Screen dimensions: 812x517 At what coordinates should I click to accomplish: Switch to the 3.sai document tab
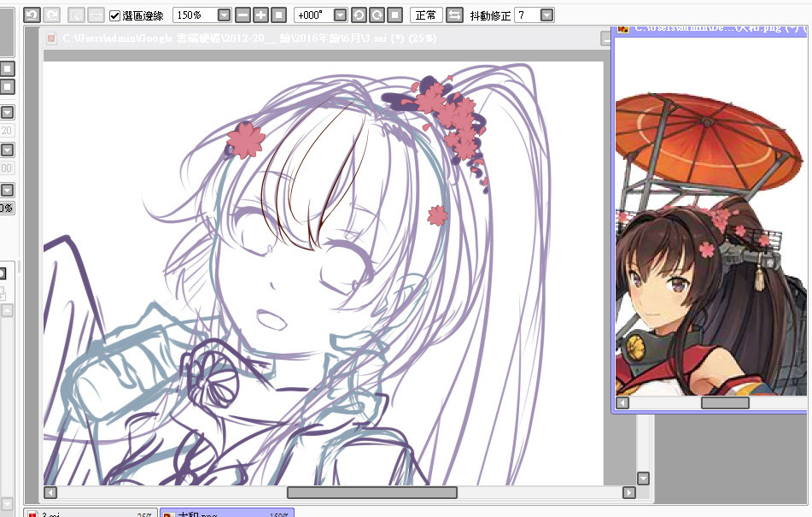91,513
